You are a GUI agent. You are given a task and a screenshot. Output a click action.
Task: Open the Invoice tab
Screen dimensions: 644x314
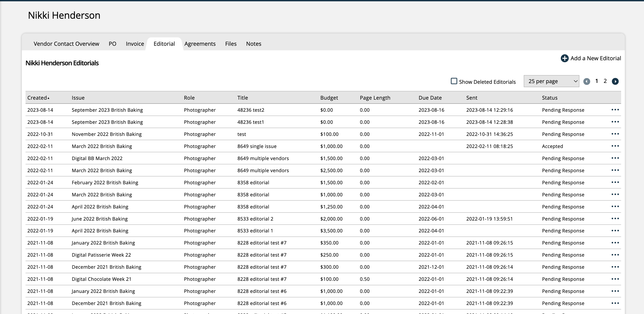click(x=135, y=44)
